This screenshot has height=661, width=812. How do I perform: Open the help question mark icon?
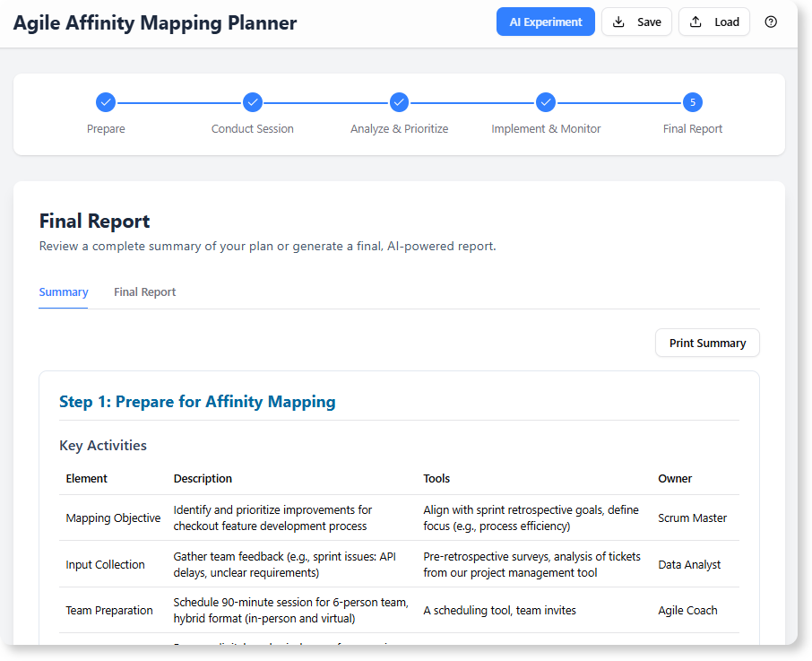[x=771, y=22]
